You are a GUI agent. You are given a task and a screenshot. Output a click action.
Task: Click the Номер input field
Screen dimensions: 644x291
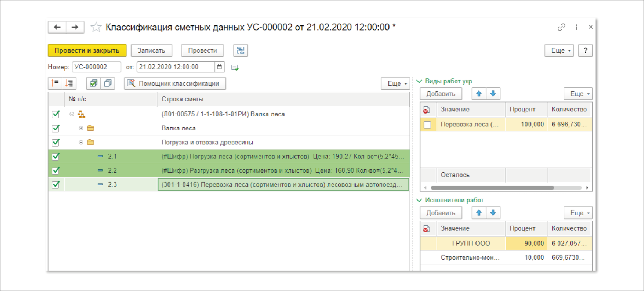coord(96,67)
